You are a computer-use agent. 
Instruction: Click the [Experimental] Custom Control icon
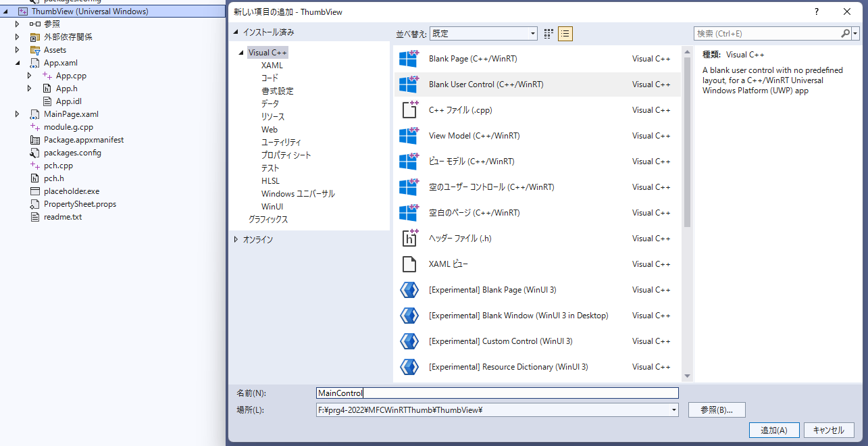(x=409, y=341)
